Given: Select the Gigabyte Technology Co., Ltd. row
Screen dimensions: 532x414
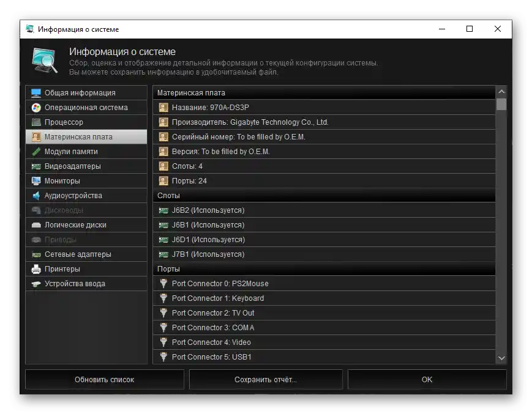Looking at the screenshot, I should (324, 122).
